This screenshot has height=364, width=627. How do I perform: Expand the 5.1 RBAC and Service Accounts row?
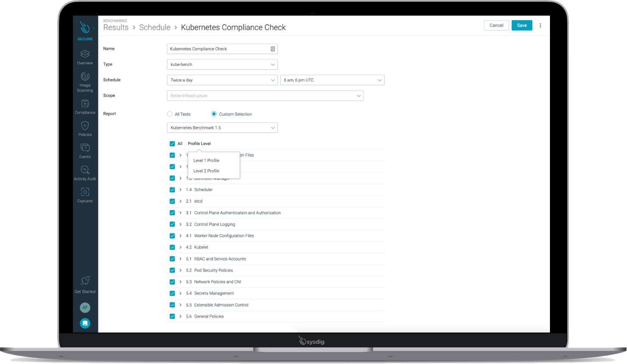pyautogui.click(x=180, y=259)
